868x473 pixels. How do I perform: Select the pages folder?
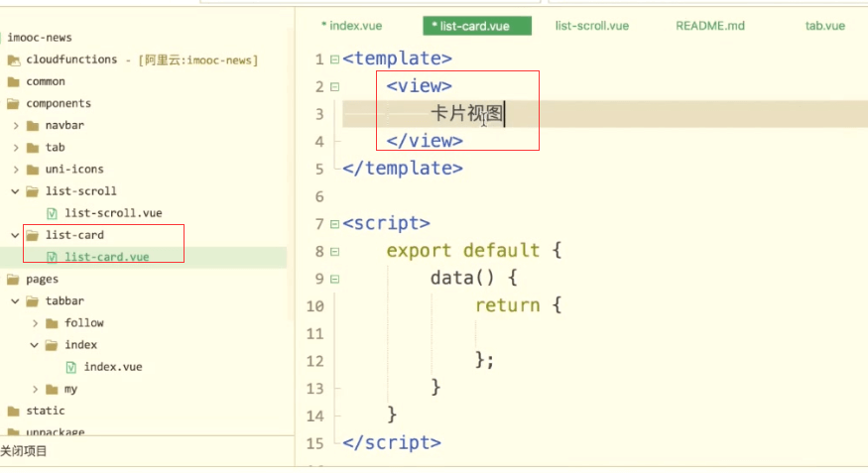click(42, 279)
